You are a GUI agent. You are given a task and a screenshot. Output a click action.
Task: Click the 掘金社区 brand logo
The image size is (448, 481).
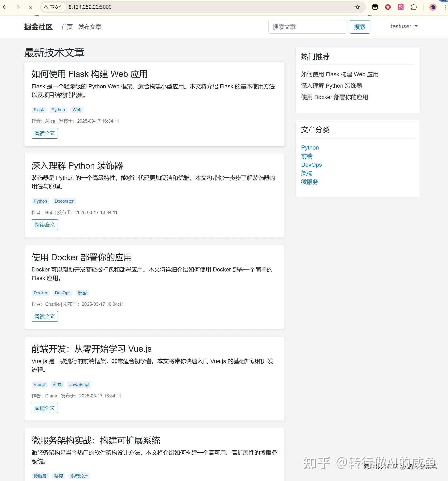(38, 27)
